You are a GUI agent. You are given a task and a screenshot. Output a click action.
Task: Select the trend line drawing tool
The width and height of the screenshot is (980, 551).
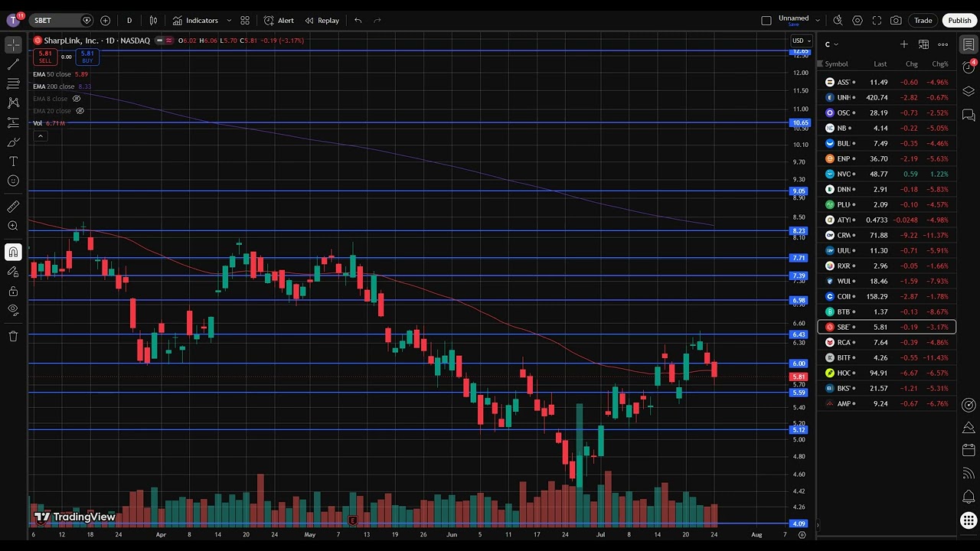[x=13, y=65]
